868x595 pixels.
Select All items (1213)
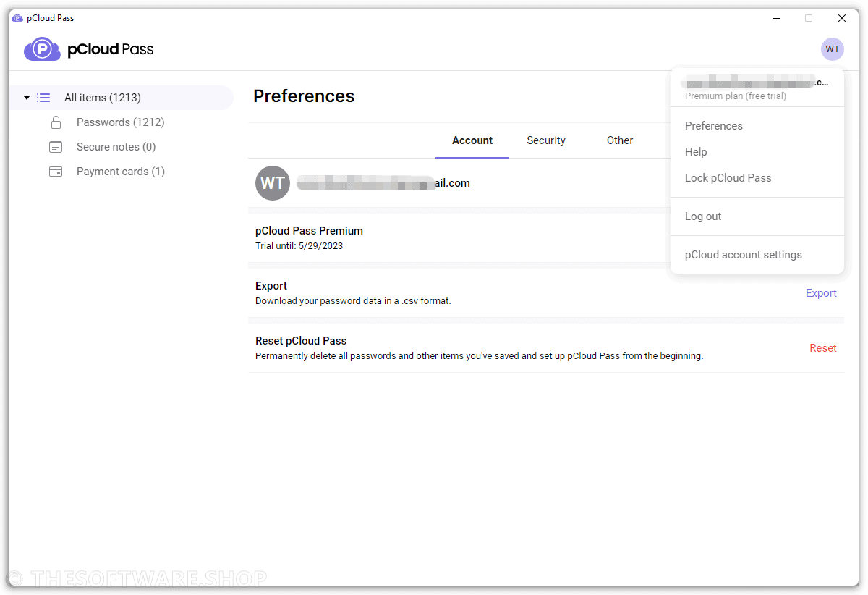click(x=122, y=98)
